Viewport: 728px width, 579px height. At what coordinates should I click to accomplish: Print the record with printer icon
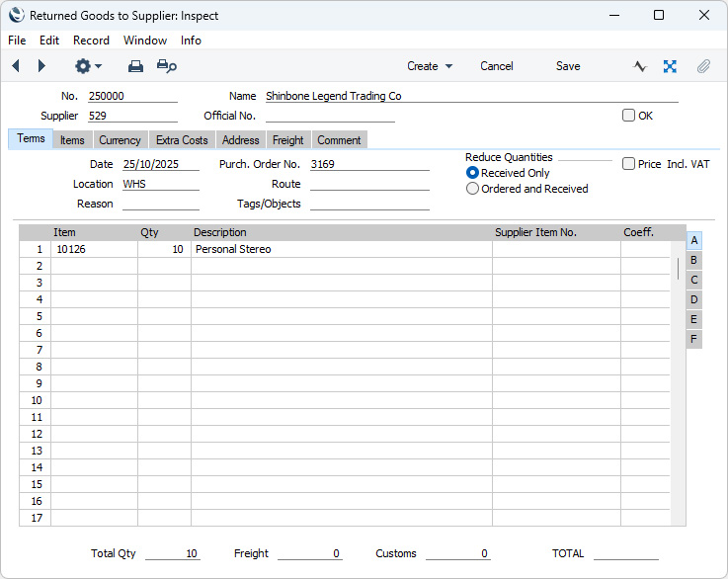[x=135, y=66]
